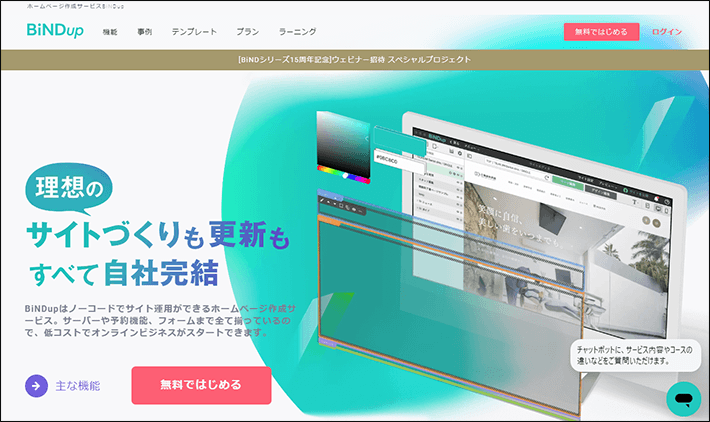Open the テンプレート menu item

[x=194, y=32]
